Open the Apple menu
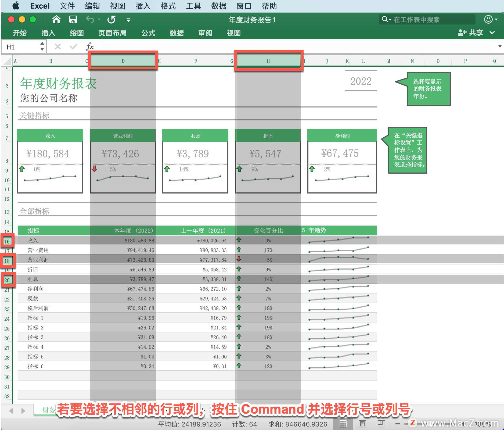The image size is (504, 430). 16,6
